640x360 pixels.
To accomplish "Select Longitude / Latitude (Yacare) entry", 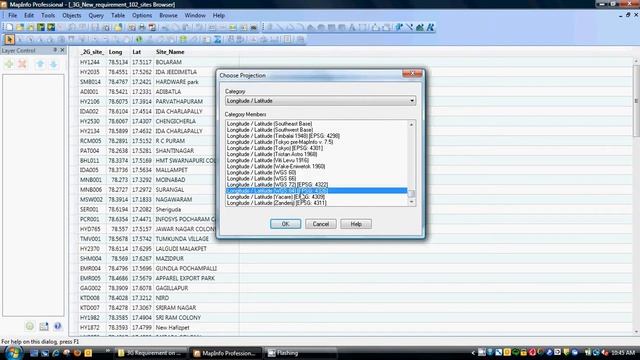I will tap(276, 197).
